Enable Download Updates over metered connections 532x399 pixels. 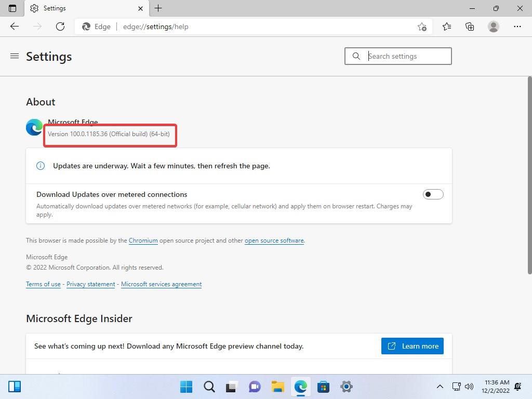(x=433, y=194)
